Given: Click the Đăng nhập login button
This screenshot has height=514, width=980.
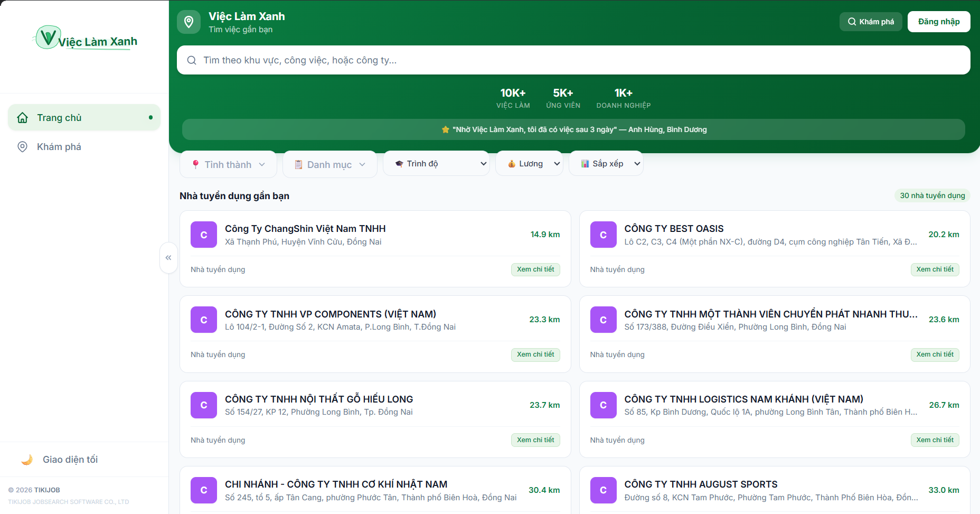Looking at the screenshot, I should pyautogui.click(x=939, y=22).
